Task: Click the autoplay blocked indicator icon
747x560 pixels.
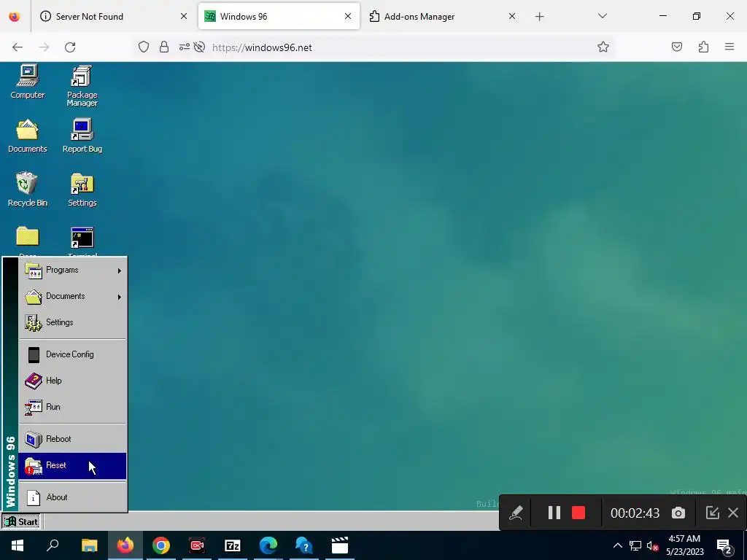Action: click(x=200, y=47)
